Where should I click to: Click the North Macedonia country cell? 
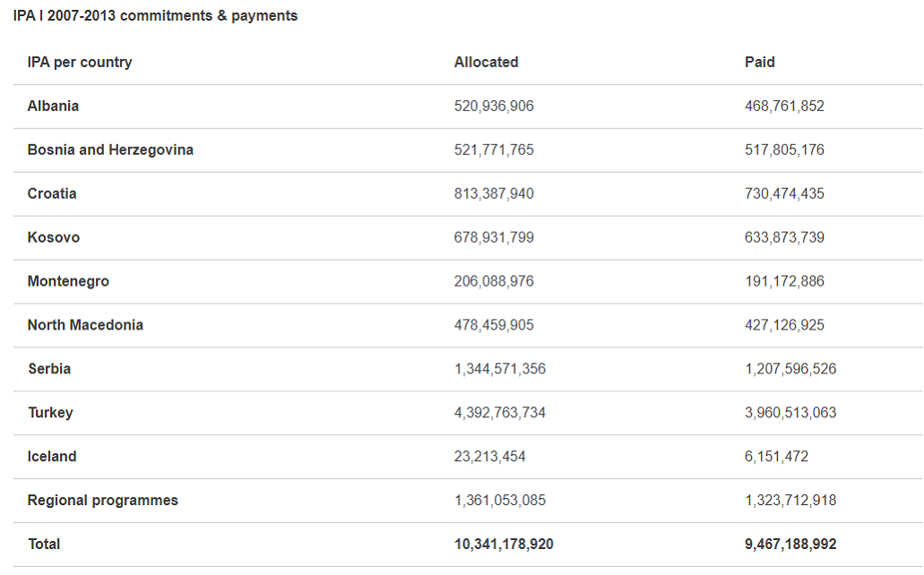(x=85, y=325)
